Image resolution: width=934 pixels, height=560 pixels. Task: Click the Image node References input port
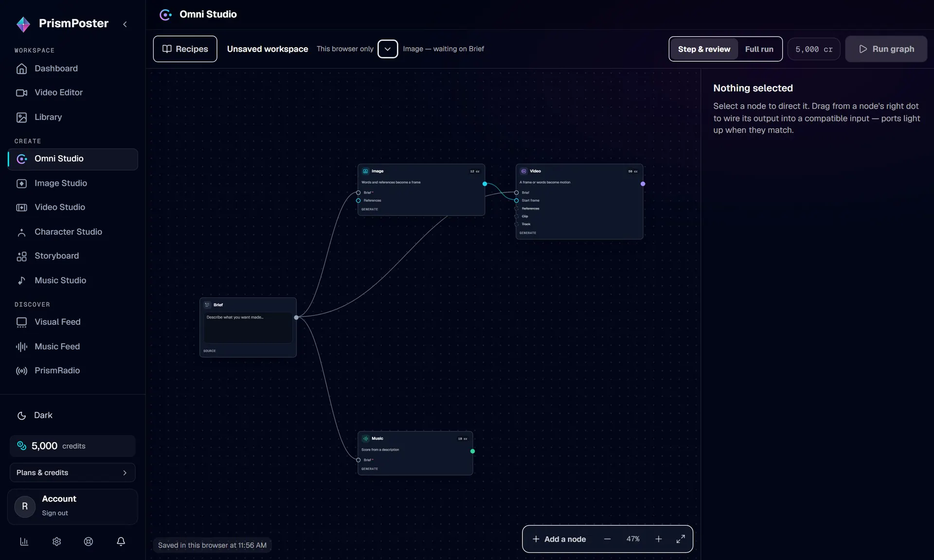pos(359,200)
